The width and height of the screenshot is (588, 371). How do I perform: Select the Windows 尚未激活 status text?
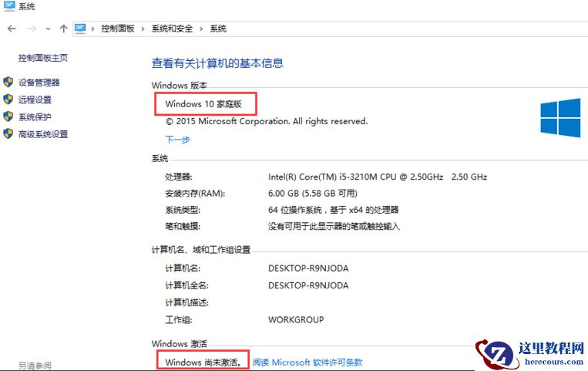tap(203, 363)
